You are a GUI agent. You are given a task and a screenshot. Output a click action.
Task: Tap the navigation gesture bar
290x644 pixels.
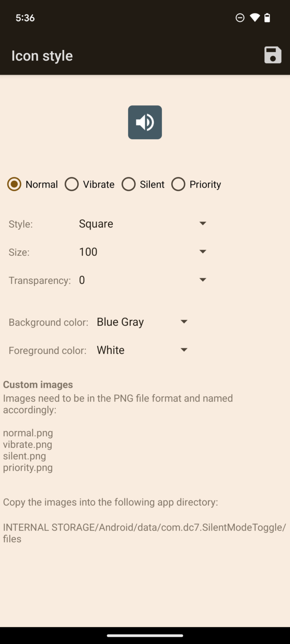pos(145,635)
